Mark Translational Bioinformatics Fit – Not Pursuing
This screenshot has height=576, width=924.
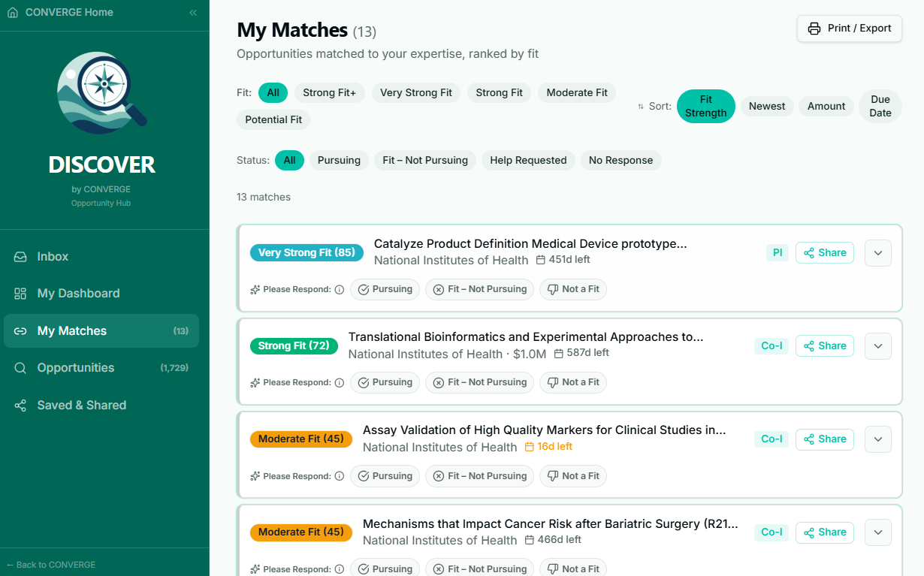point(480,383)
